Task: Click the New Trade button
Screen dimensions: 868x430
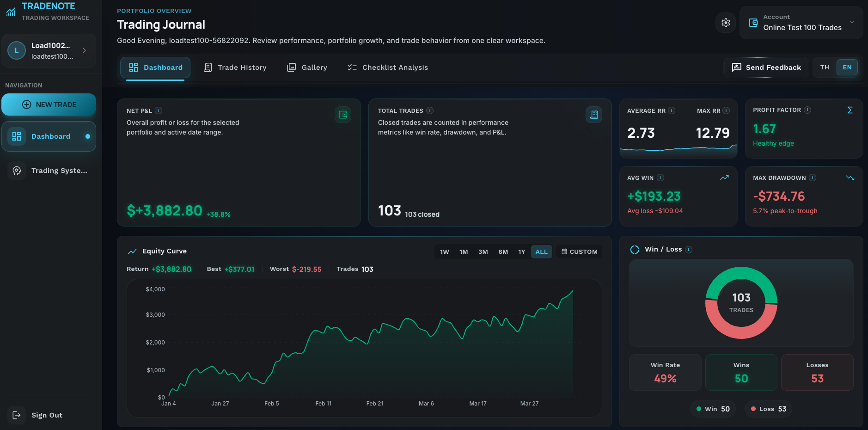Action: (49, 104)
